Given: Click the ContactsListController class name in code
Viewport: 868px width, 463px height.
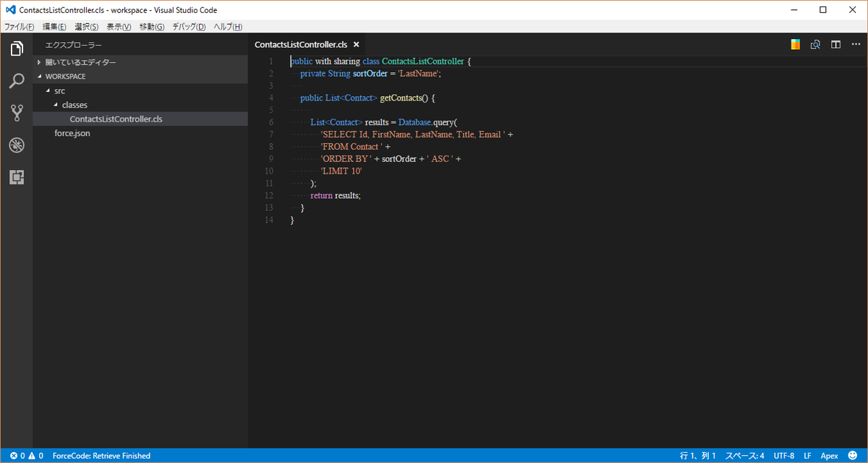Looking at the screenshot, I should point(423,61).
